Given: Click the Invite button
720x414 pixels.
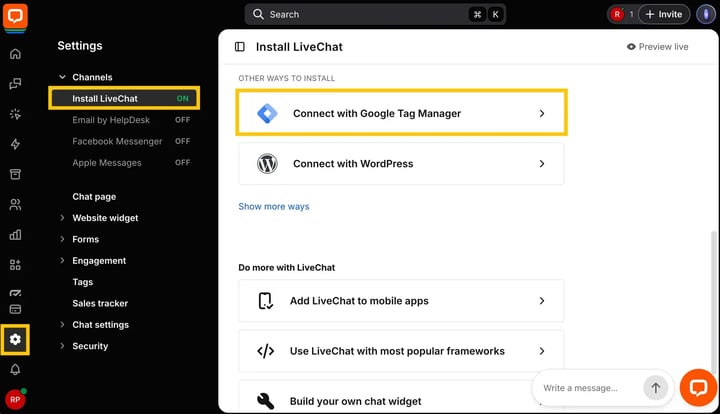Looking at the screenshot, I should tap(664, 14).
